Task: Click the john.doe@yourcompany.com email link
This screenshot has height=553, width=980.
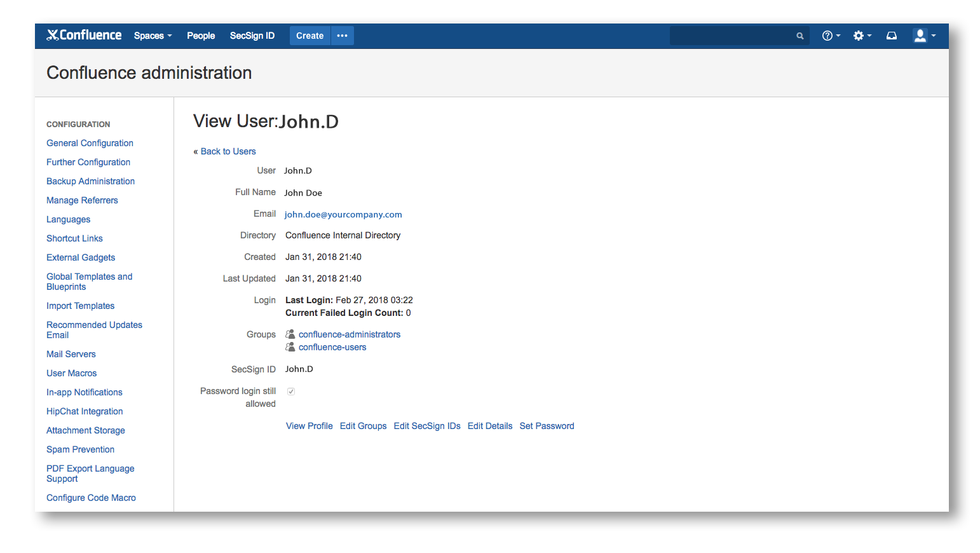Action: 343,214
